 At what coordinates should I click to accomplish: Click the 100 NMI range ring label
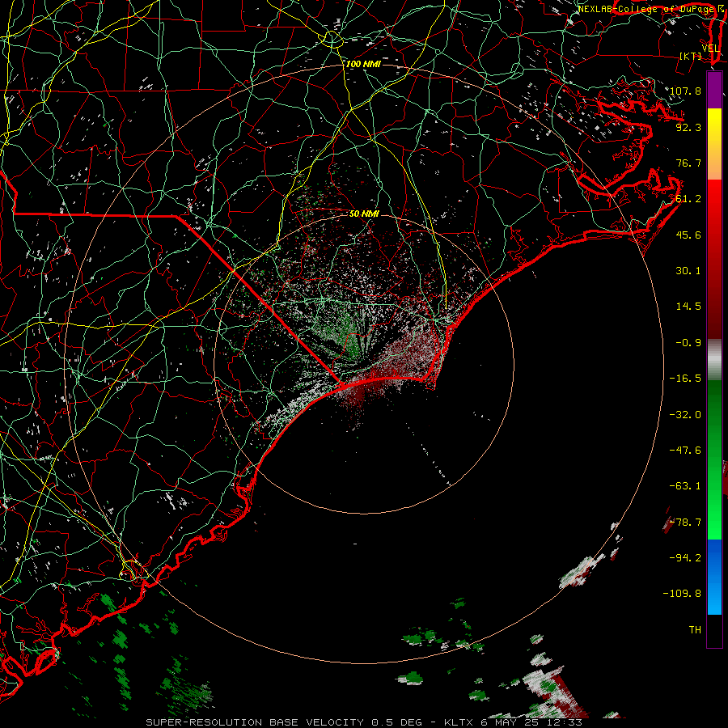click(x=363, y=64)
